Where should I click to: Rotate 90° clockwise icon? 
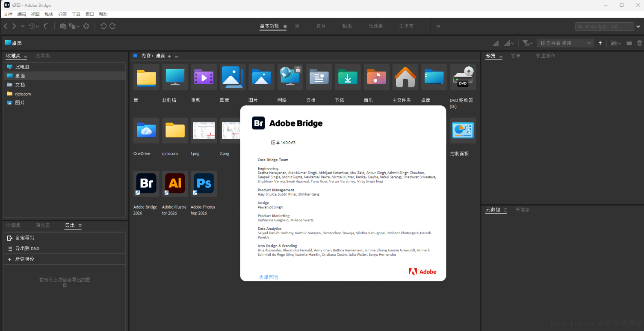[112, 26]
